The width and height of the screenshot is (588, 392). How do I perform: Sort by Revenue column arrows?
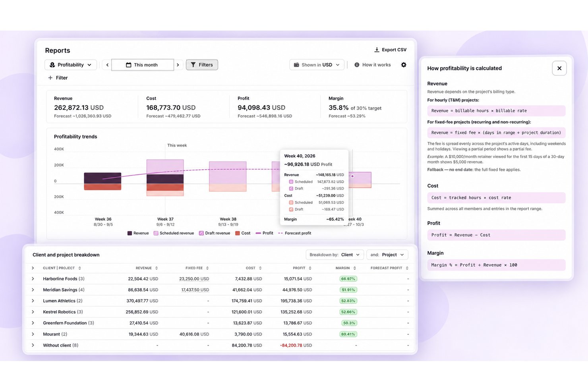(x=157, y=268)
